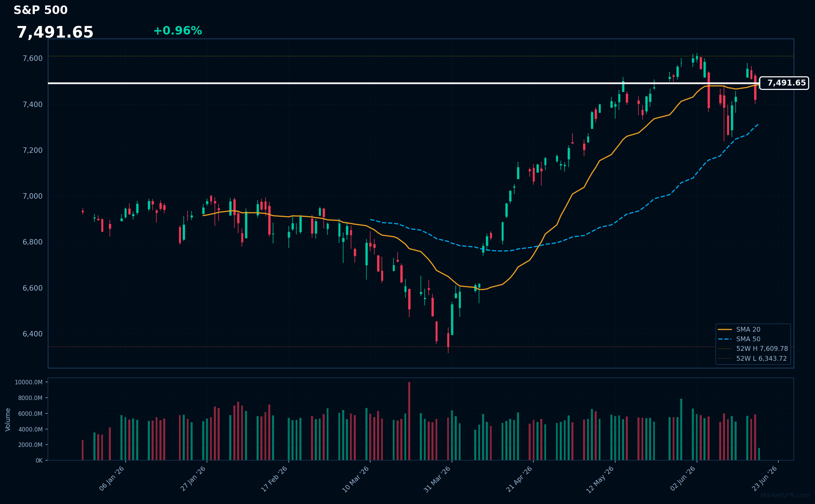815x504 pixels.
Task: Select the large 7,491.65 price value
Action: [55, 32]
